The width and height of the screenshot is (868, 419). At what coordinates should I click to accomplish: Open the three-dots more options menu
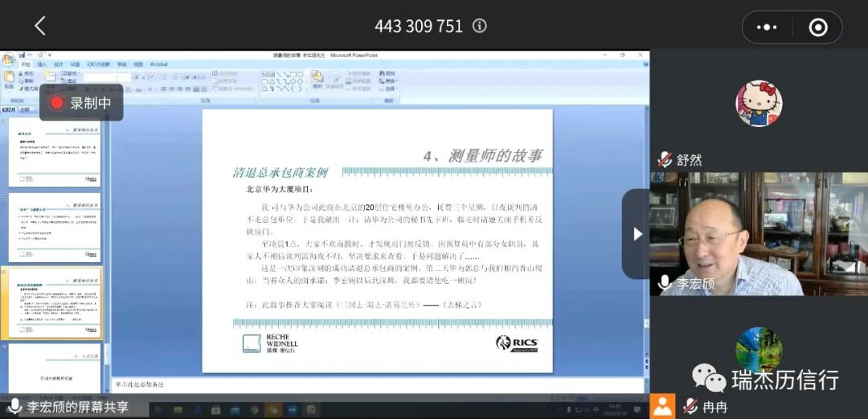(767, 27)
